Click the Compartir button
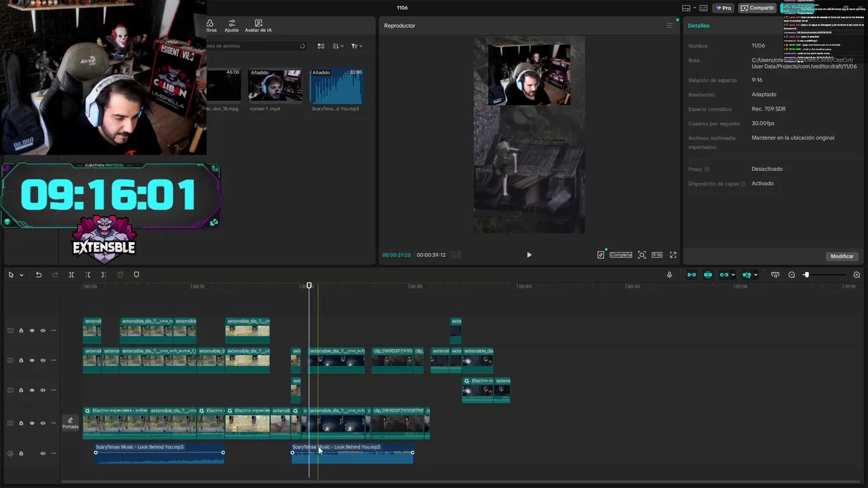 pyautogui.click(x=757, y=8)
